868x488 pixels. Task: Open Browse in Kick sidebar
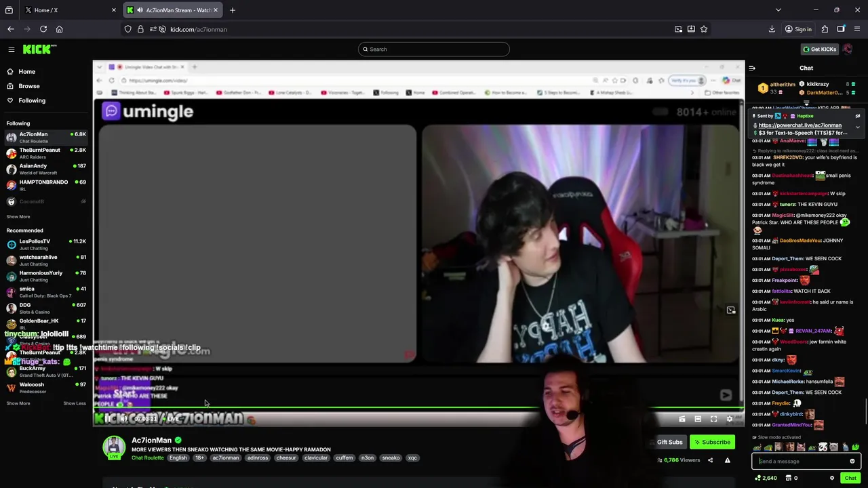click(x=46, y=86)
